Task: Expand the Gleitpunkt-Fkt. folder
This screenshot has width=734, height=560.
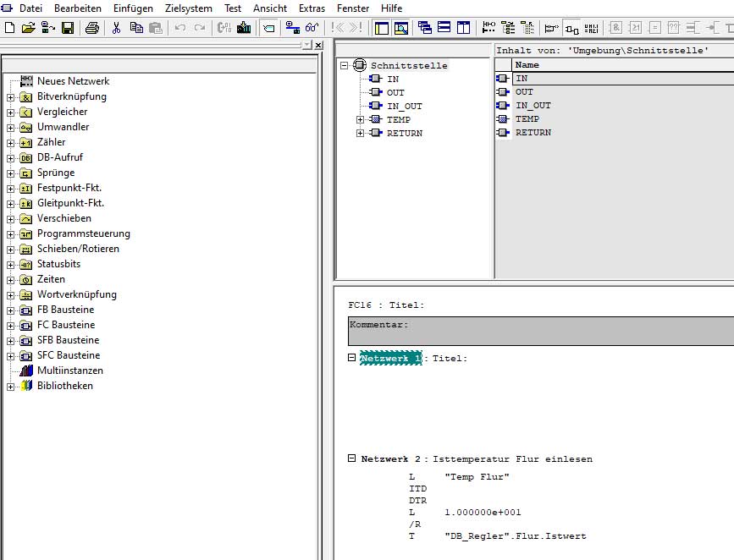Action: click(10, 204)
